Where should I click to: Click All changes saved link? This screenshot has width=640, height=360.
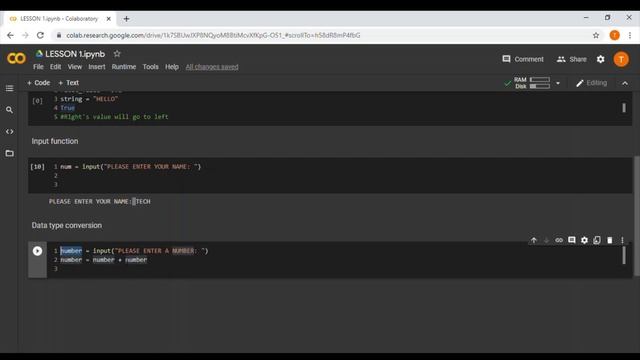[x=212, y=67]
